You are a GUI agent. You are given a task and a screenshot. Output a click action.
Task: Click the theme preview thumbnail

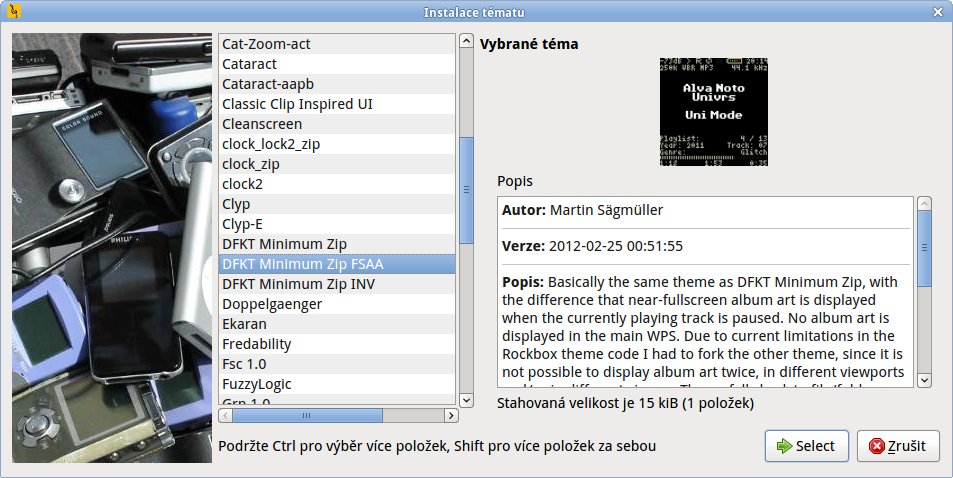coord(714,113)
